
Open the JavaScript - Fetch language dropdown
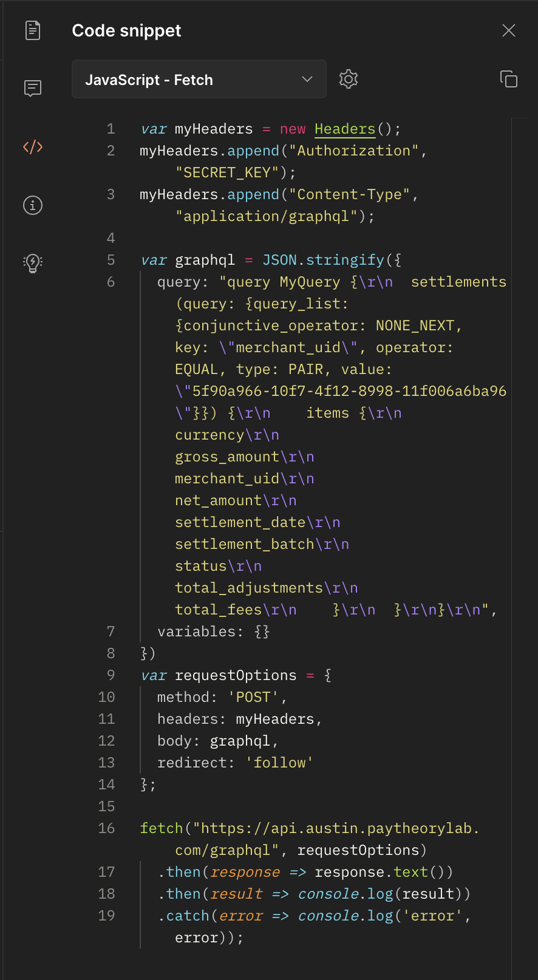pos(199,79)
